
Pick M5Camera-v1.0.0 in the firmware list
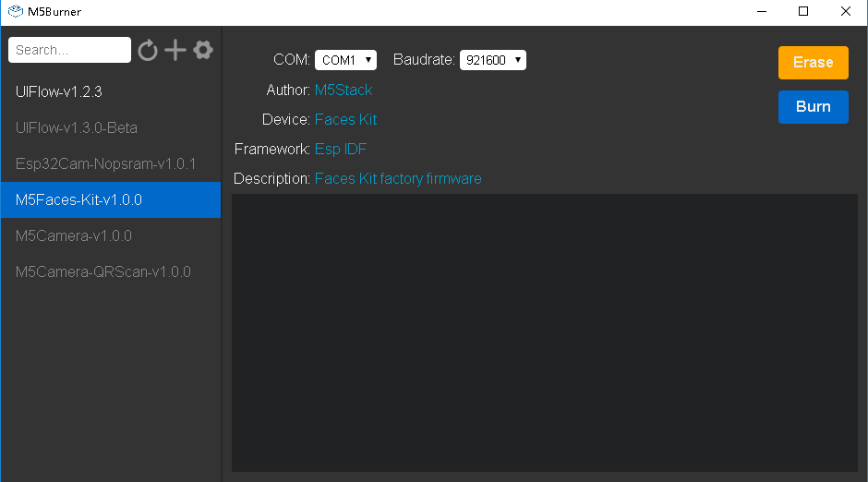(74, 235)
